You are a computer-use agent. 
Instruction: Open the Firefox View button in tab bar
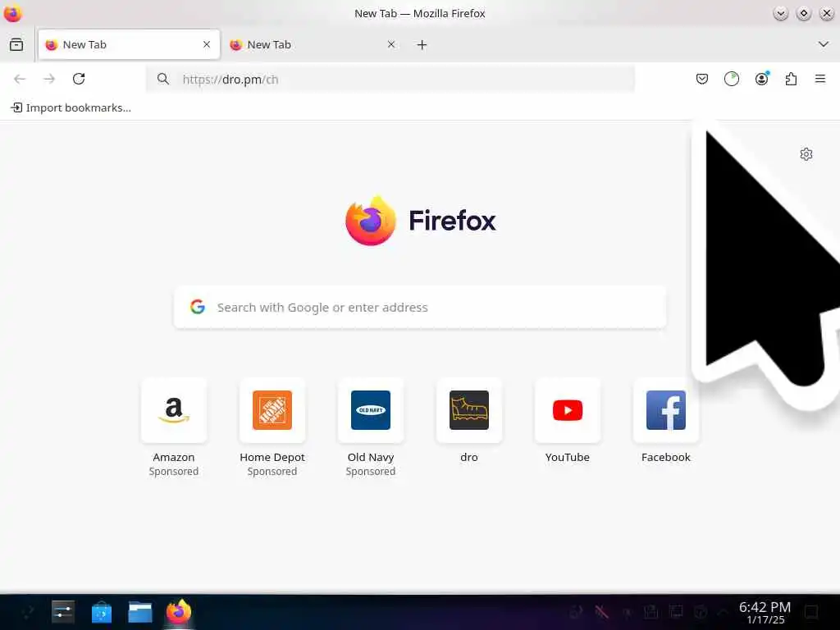[16, 44]
